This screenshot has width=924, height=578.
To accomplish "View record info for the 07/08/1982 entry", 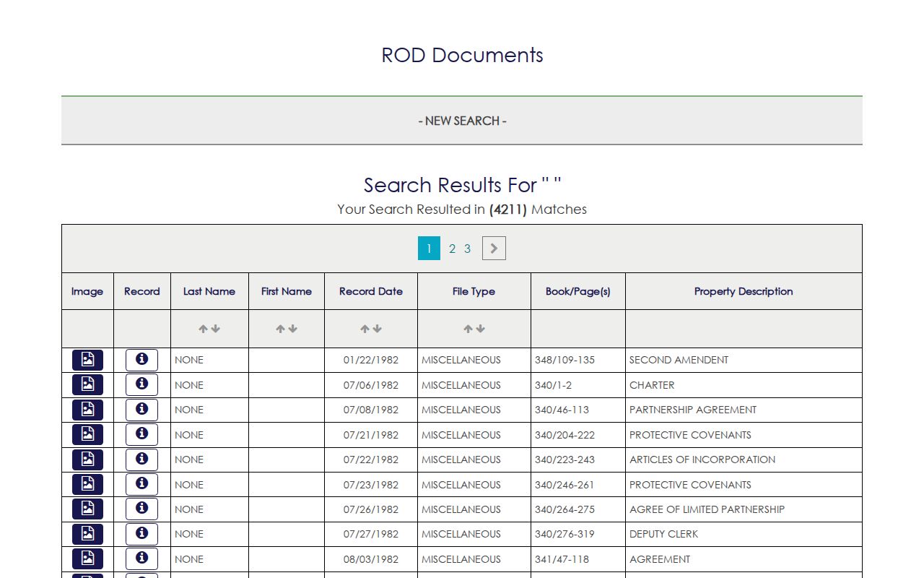I will pos(141,410).
